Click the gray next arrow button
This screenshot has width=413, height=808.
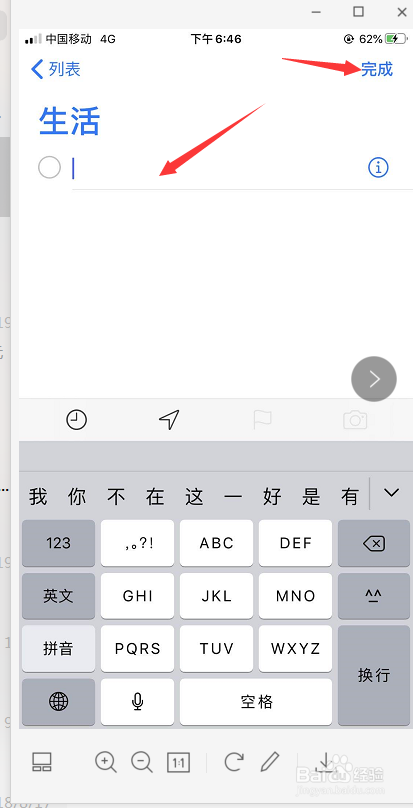click(374, 379)
